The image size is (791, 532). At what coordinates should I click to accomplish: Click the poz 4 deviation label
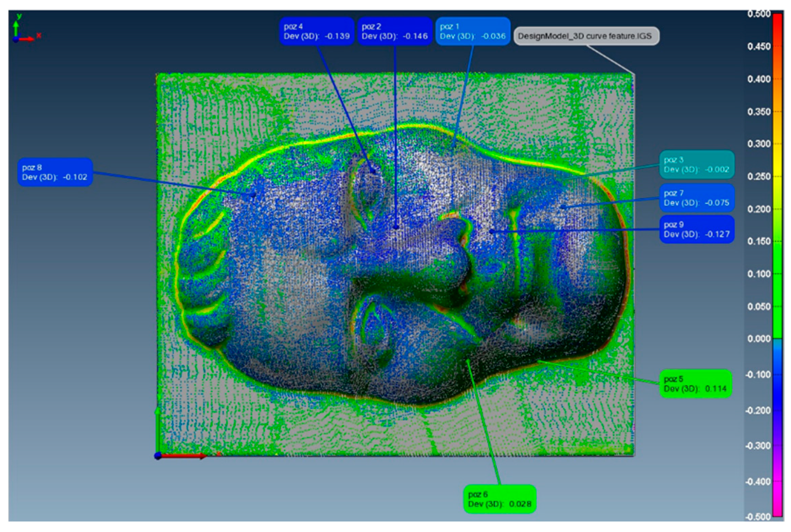[316, 31]
